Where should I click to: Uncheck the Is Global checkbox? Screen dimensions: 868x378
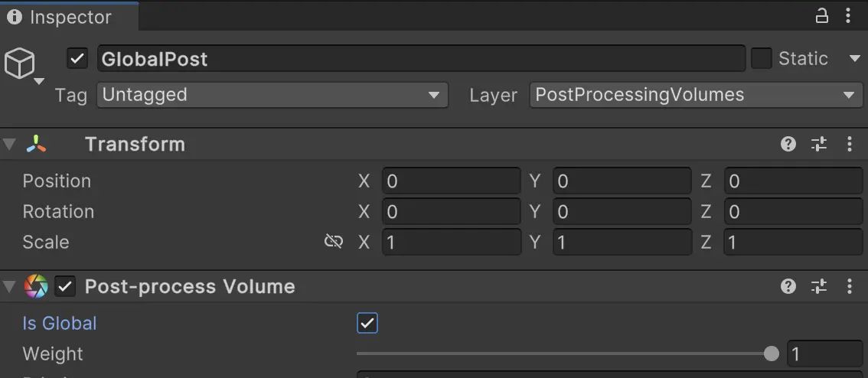[367, 323]
